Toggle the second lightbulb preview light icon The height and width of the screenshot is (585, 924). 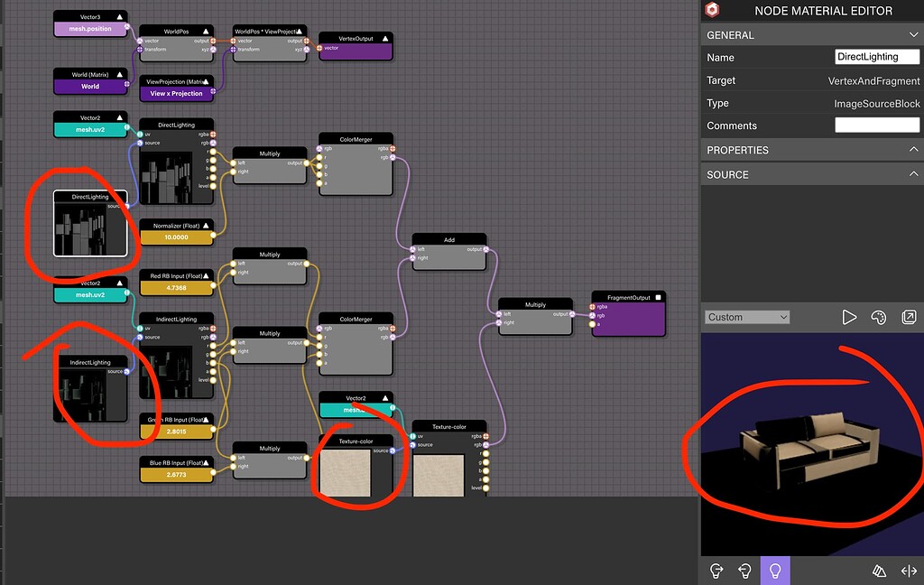(x=744, y=571)
